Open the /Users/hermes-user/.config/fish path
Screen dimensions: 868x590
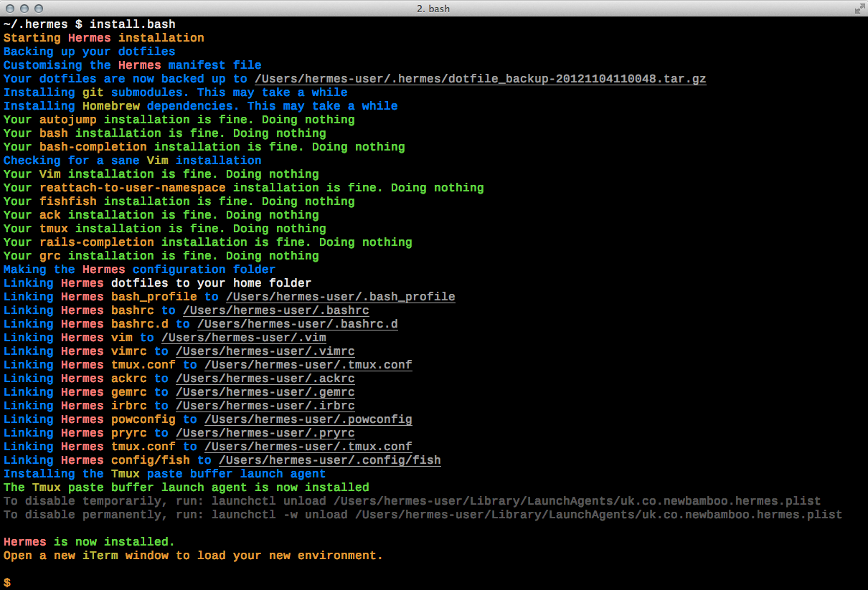tap(330, 460)
